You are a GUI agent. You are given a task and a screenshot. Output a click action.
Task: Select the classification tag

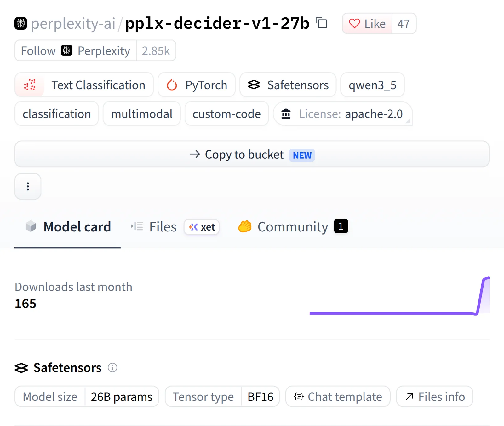57,114
